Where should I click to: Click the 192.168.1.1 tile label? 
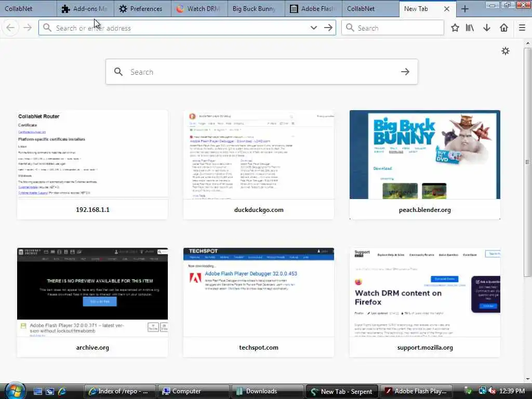tap(92, 210)
